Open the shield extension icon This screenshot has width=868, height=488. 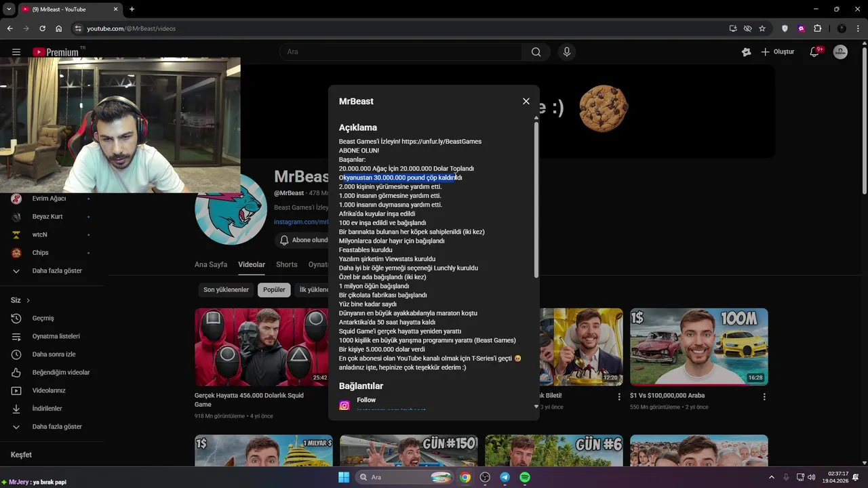click(x=785, y=28)
